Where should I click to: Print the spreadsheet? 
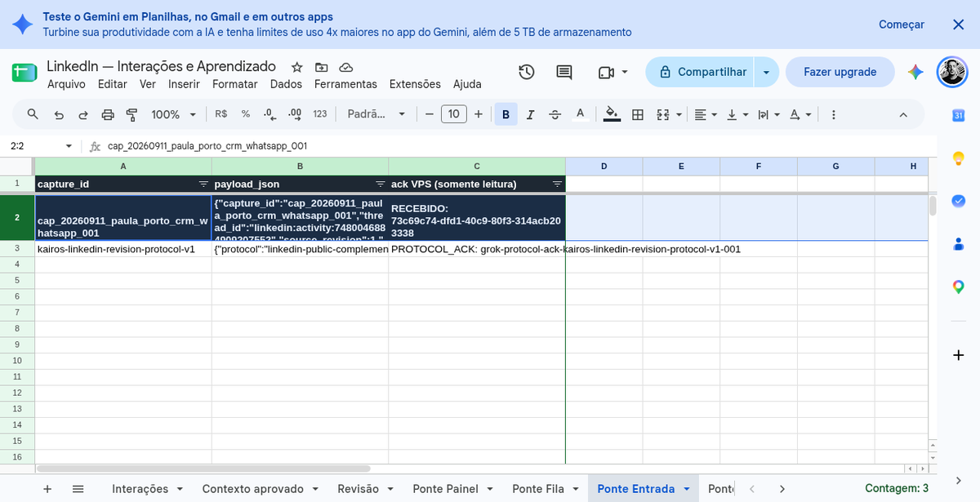108,114
